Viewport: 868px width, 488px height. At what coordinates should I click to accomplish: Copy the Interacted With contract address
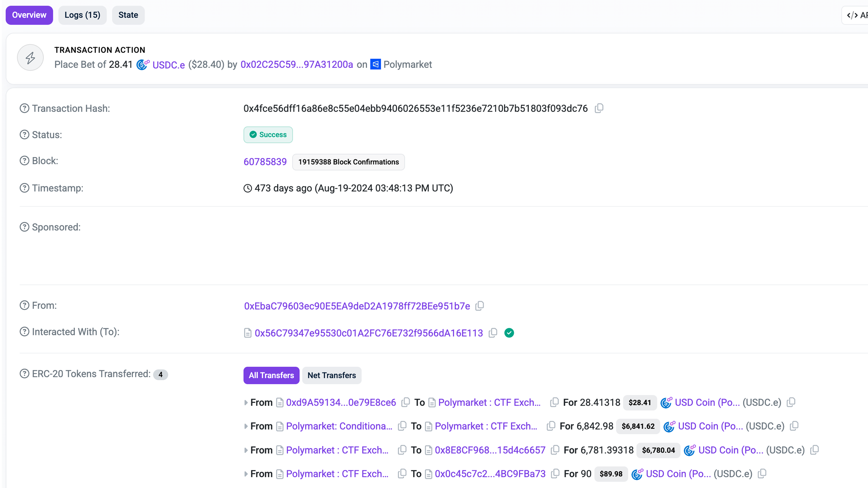point(493,333)
